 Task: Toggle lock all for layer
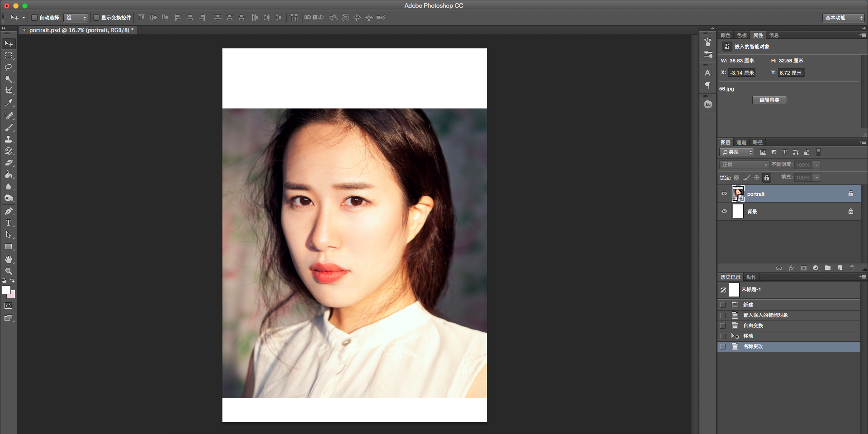point(767,178)
